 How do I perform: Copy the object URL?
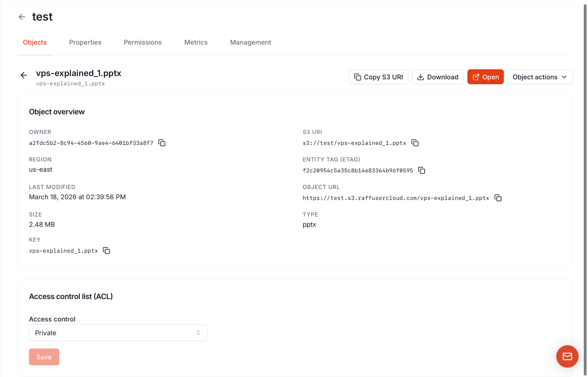tap(498, 198)
